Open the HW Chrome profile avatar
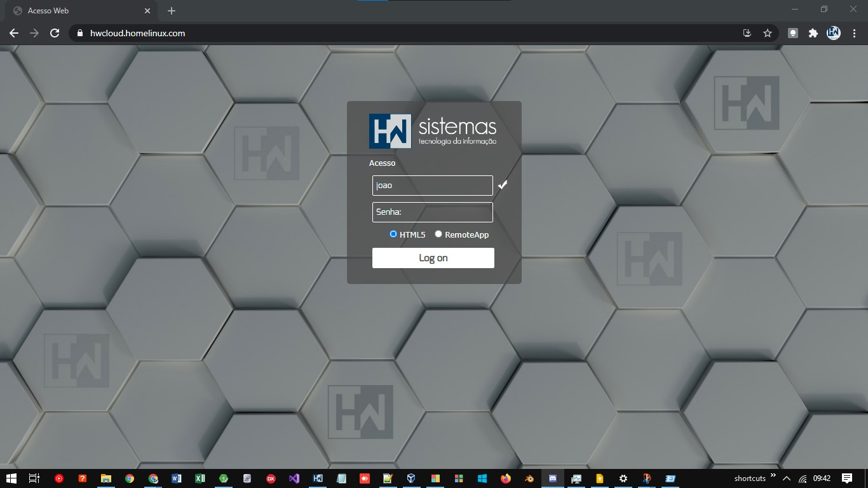Image resolution: width=868 pixels, height=488 pixels. (834, 33)
